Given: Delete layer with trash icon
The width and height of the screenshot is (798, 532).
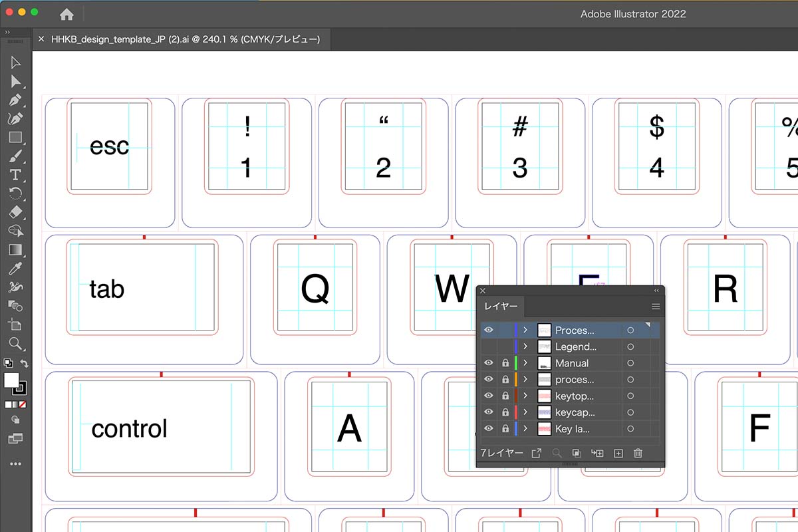Looking at the screenshot, I should tap(638, 453).
